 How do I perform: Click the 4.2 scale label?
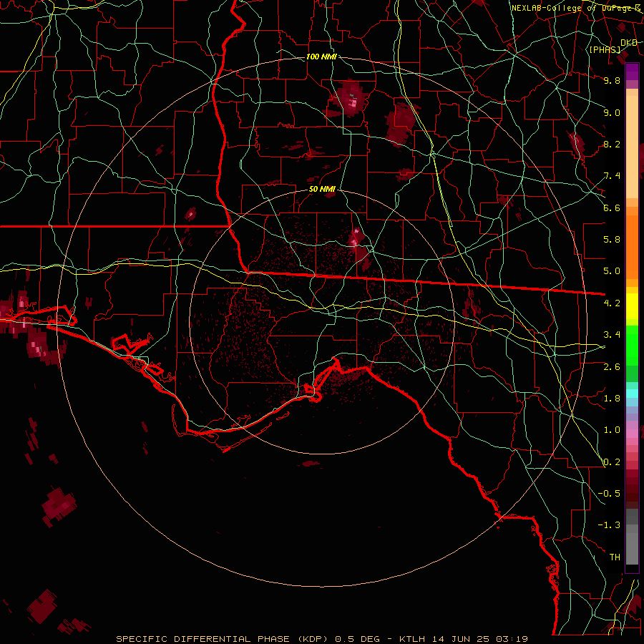612,303
